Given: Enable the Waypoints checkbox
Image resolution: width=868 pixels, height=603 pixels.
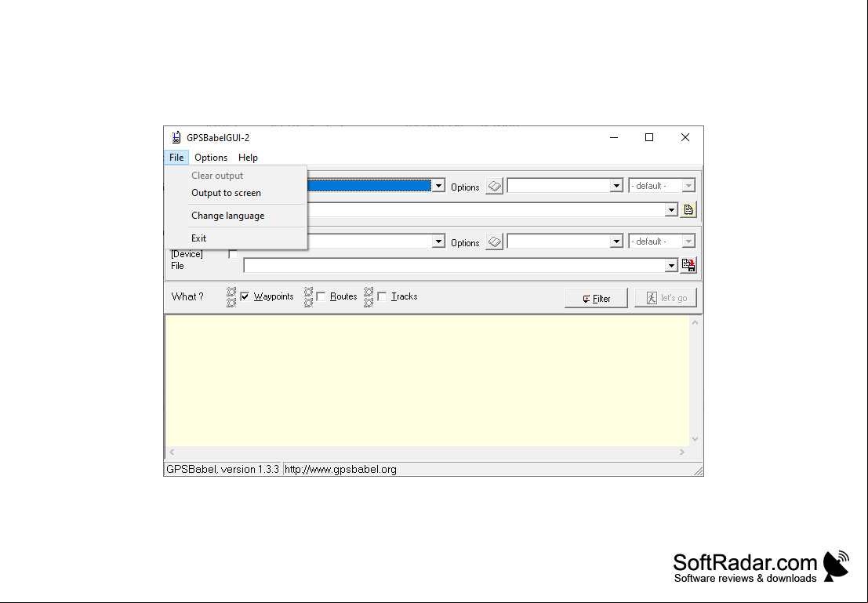Looking at the screenshot, I should pos(245,296).
